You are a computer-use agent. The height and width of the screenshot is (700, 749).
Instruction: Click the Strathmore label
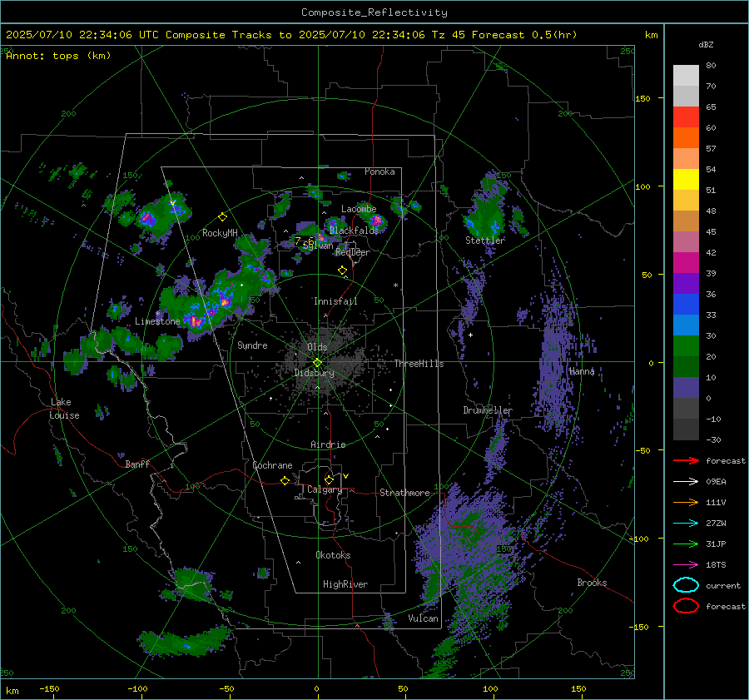404,493
